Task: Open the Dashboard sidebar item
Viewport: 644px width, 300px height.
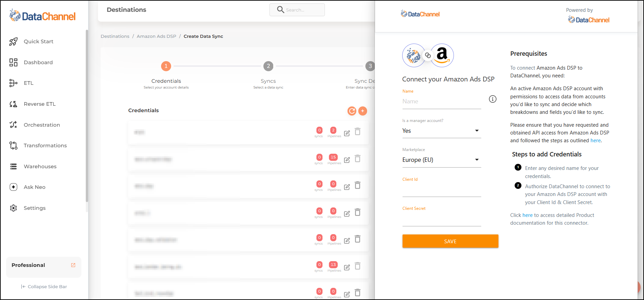Action: (38, 62)
